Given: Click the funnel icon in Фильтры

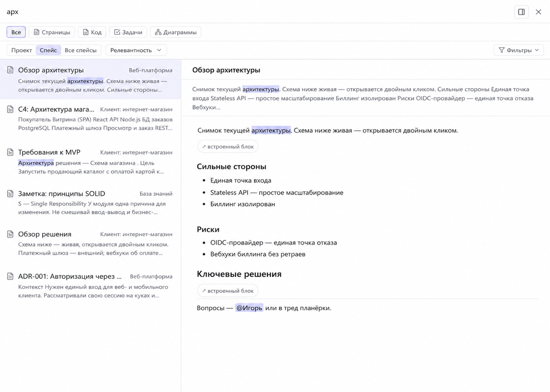Looking at the screenshot, I should click(x=501, y=50).
